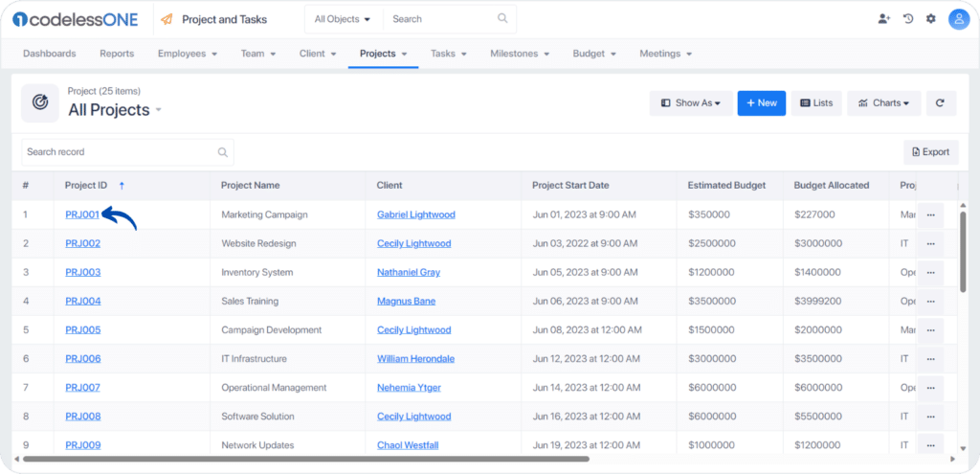Image resolution: width=980 pixels, height=474 pixels.
Task: Open project PRJ004 link
Action: click(83, 301)
